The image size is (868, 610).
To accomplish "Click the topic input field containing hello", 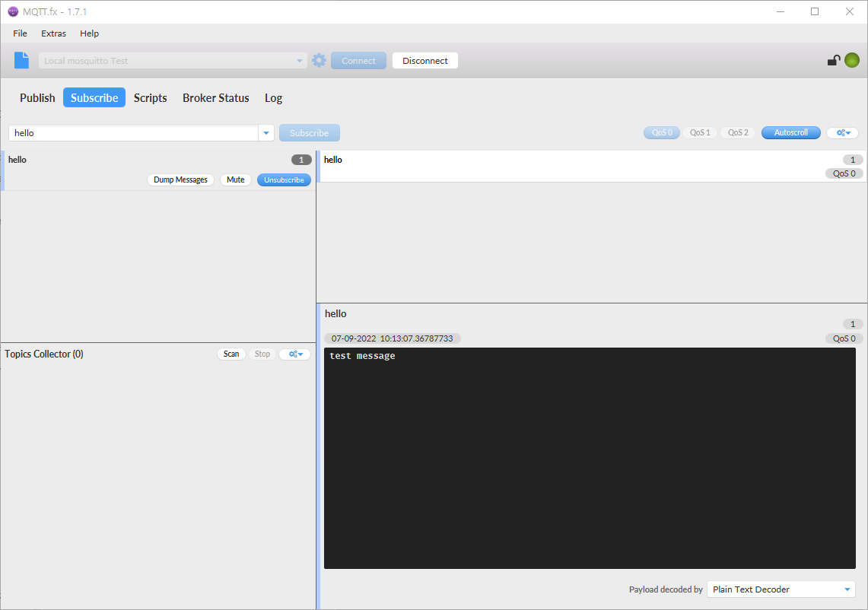I will coord(133,133).
